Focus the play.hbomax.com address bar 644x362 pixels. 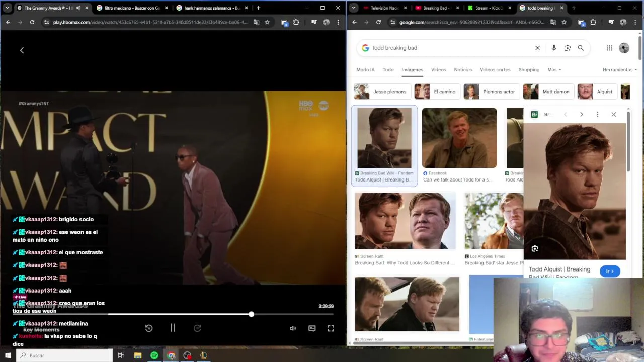[x=150, y=22]
